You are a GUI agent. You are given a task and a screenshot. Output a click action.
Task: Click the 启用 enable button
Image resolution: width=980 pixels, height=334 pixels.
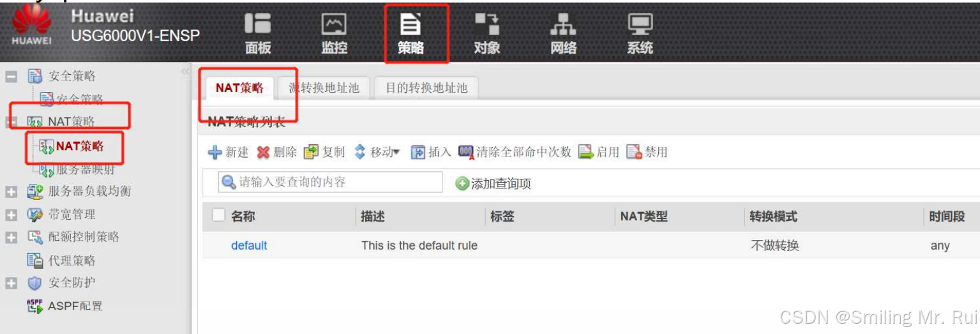click(x=599, y=152)
